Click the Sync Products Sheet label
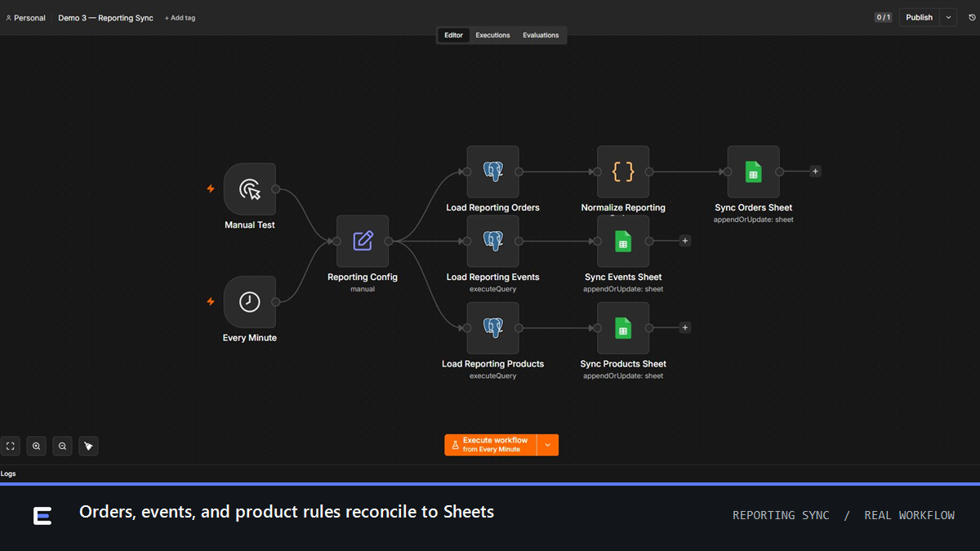Screen dimensions: 980x551 (x=623, y=364)
